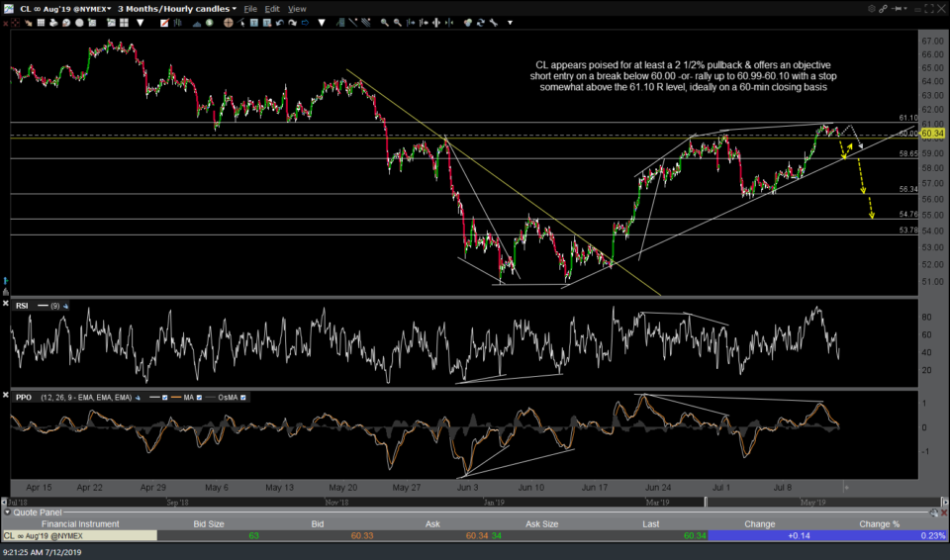This screenshot has height=560, width=950.
Task: Click the crosshair cursor tool icon
Action: click(x=229, y=23)
